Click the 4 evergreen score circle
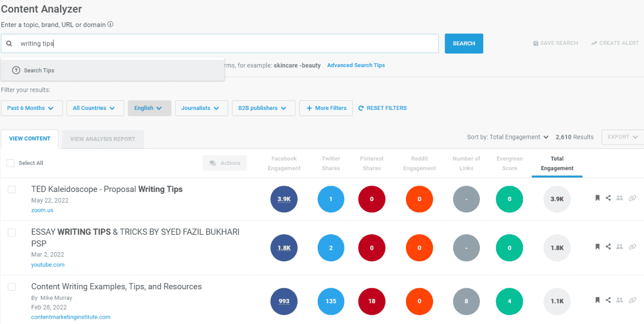Image resolution: width=644 pixels, height=324 pixels. 509,301
